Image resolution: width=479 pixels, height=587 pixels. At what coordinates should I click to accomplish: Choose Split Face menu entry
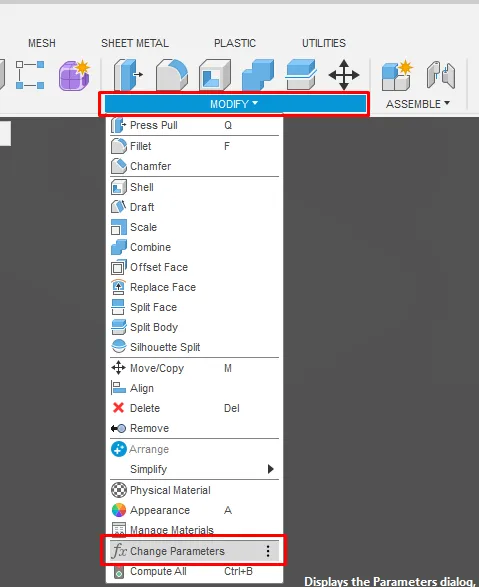[195, 307]
